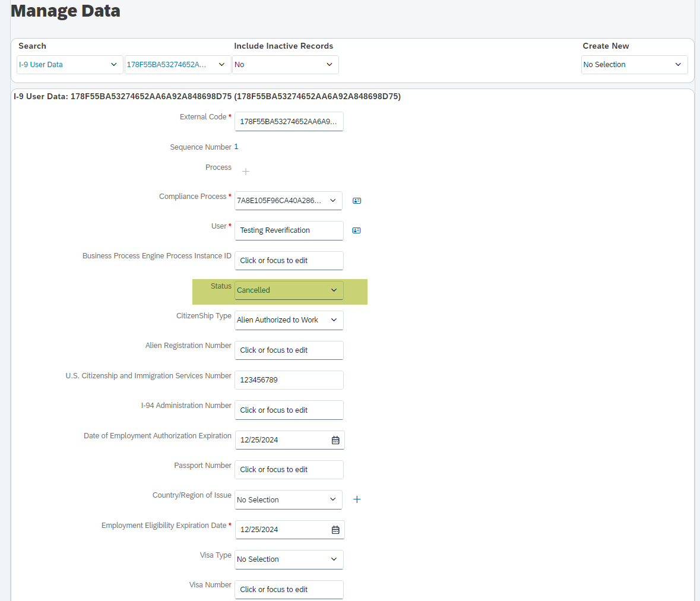The image size is (700, 601).
Task: Change the Status dropdown from Cancelled
Action: click(289, 290)
